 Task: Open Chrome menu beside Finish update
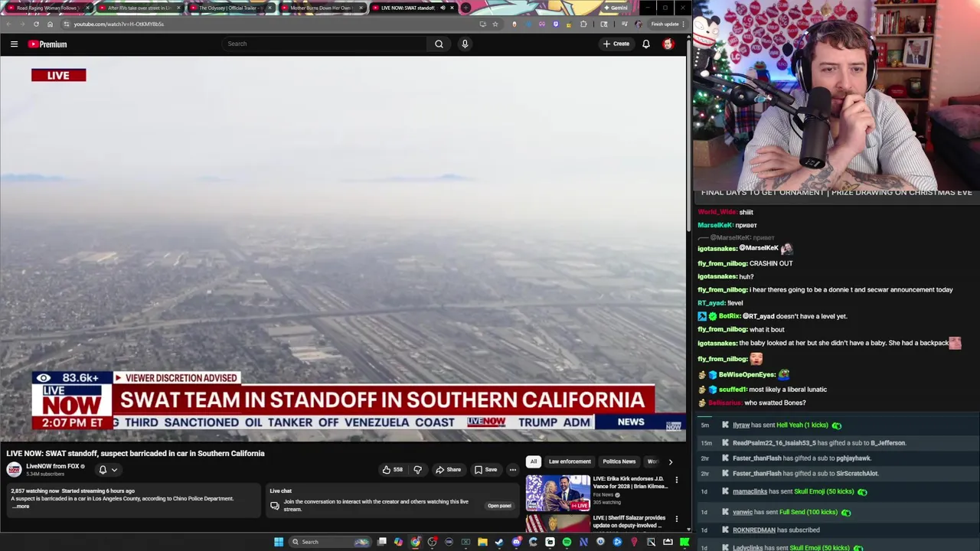point(683,24)
